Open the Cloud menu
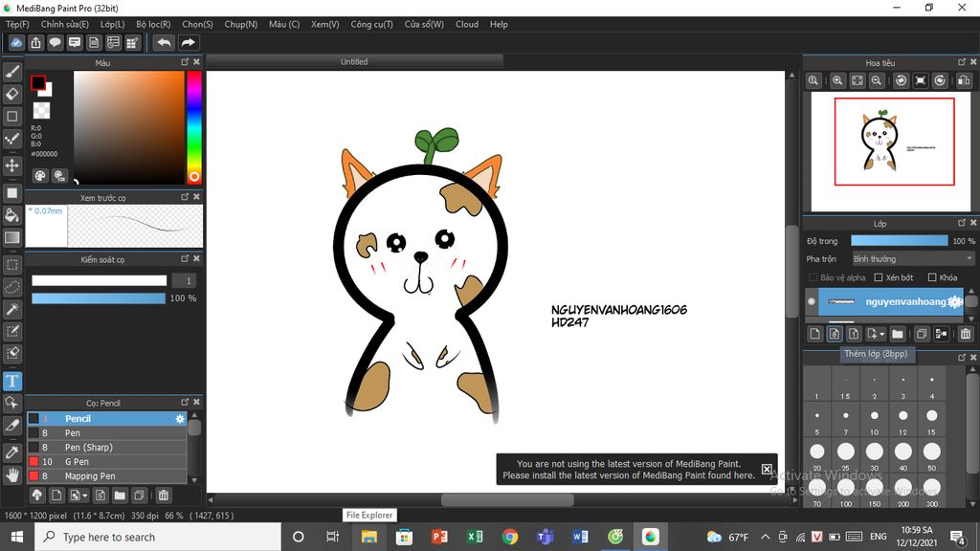This screenshot has height=551, width=980. (x=467, y=24)
